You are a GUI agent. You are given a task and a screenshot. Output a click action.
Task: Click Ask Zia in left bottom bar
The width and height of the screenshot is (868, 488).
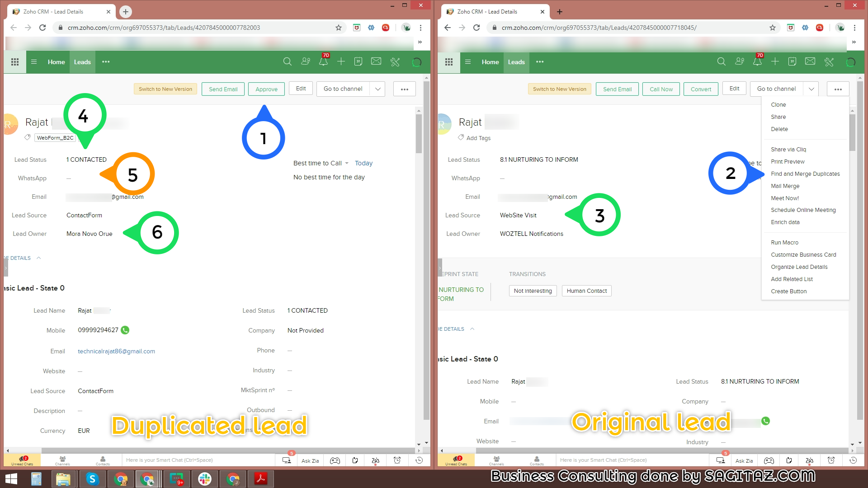310,460
